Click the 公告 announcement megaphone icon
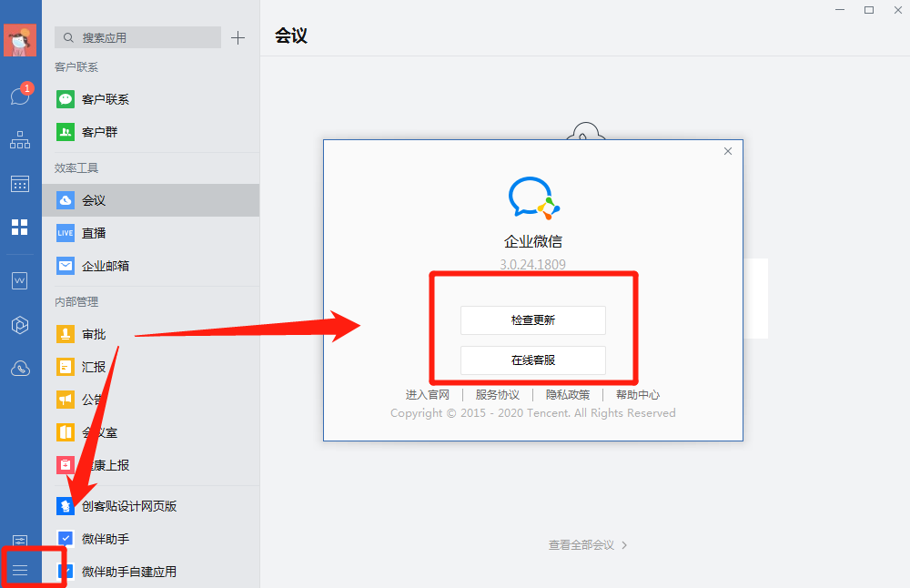The image size is (910, 588). pyautogui.click(x=66, y=400)
